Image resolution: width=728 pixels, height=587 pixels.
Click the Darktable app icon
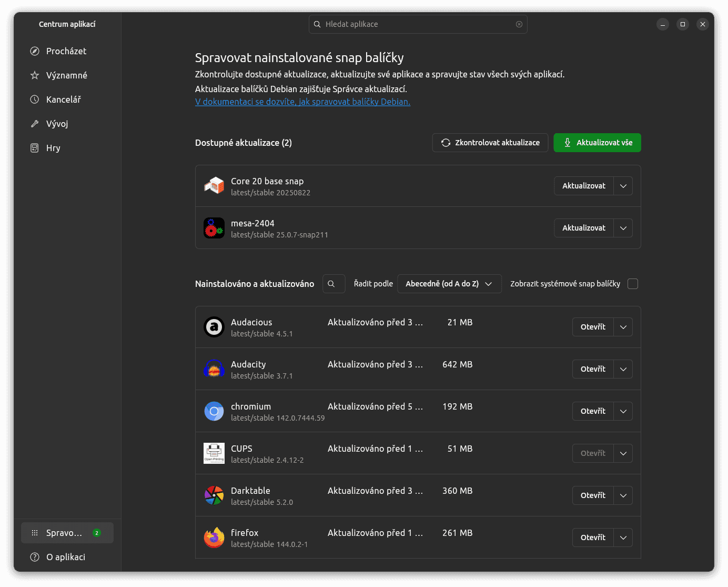point(214,495)
